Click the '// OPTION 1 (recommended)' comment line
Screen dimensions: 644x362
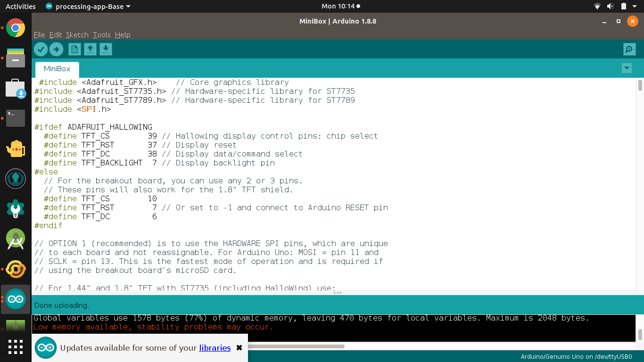click(x=211, y=243)
